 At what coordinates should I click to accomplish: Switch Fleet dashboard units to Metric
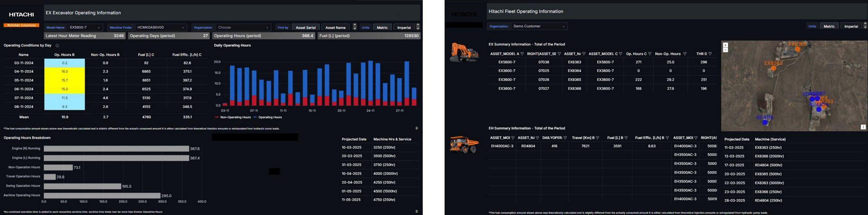[x=829, y=26]
